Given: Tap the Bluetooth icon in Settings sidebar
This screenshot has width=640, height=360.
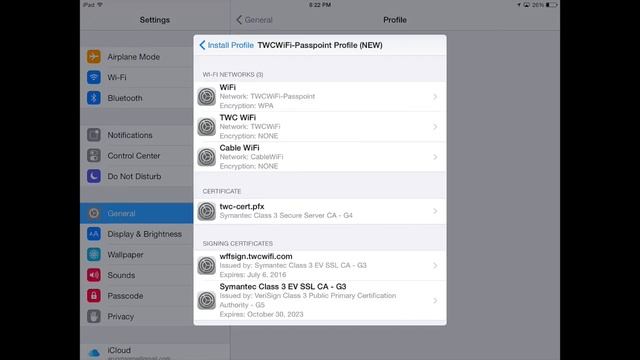Looking at the screenshot, I should click(93, 98).
